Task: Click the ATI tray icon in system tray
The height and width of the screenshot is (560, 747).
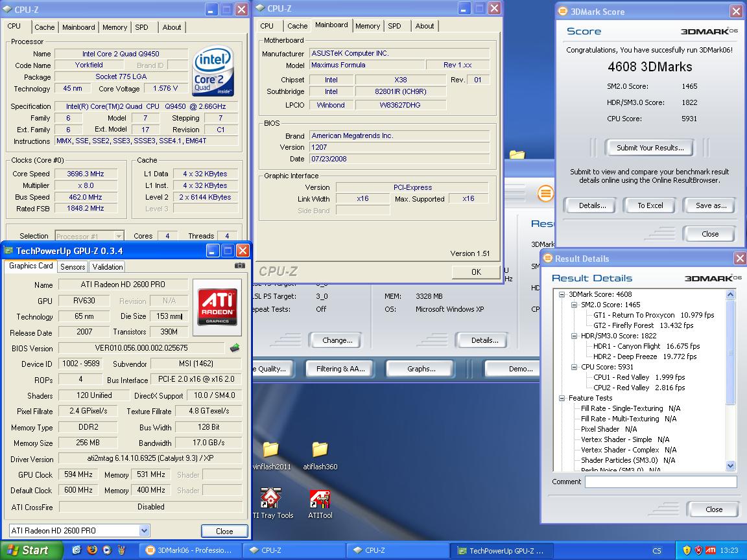Action: point(710,550)
